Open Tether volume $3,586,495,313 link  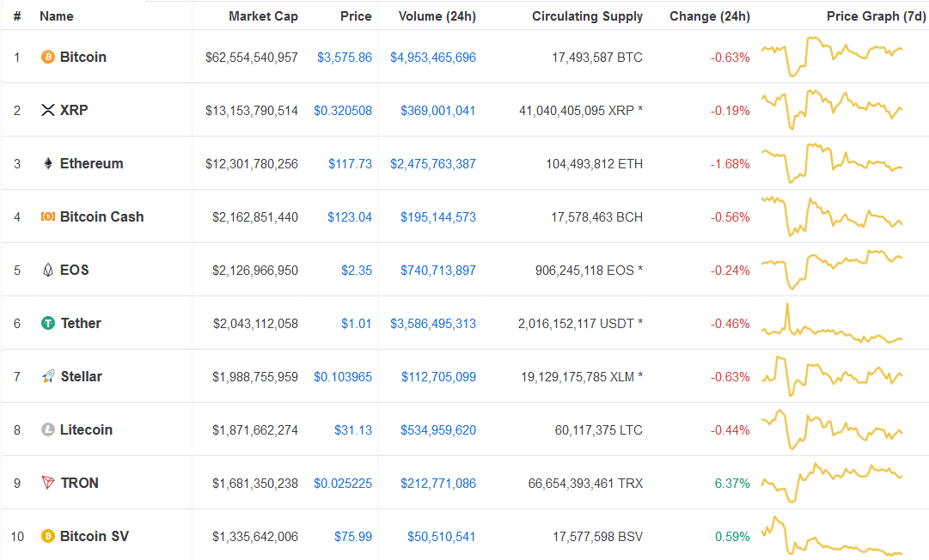tap(433, 324)
